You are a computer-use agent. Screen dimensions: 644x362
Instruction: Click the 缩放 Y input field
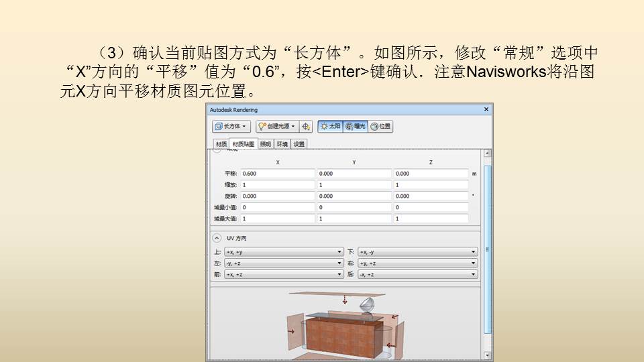click(354, 185)
